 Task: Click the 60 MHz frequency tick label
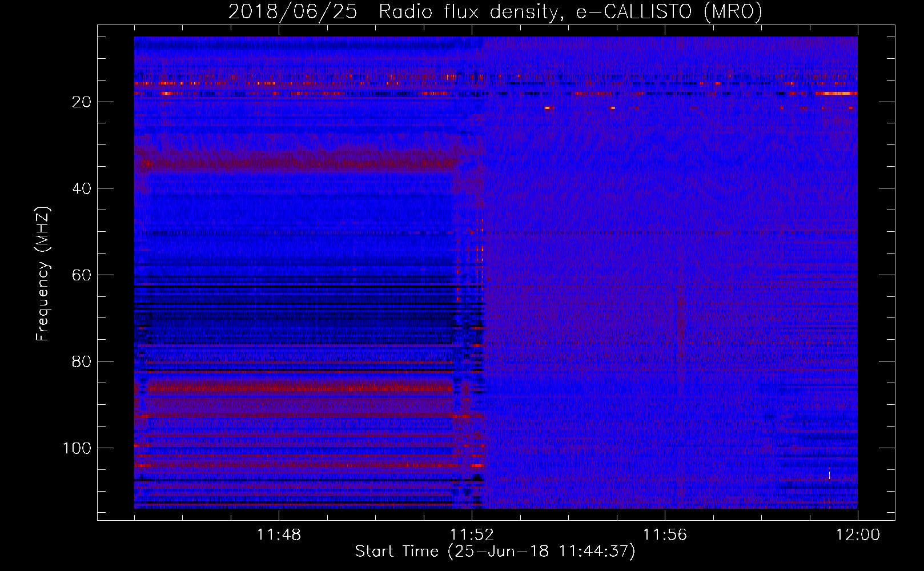82,275
